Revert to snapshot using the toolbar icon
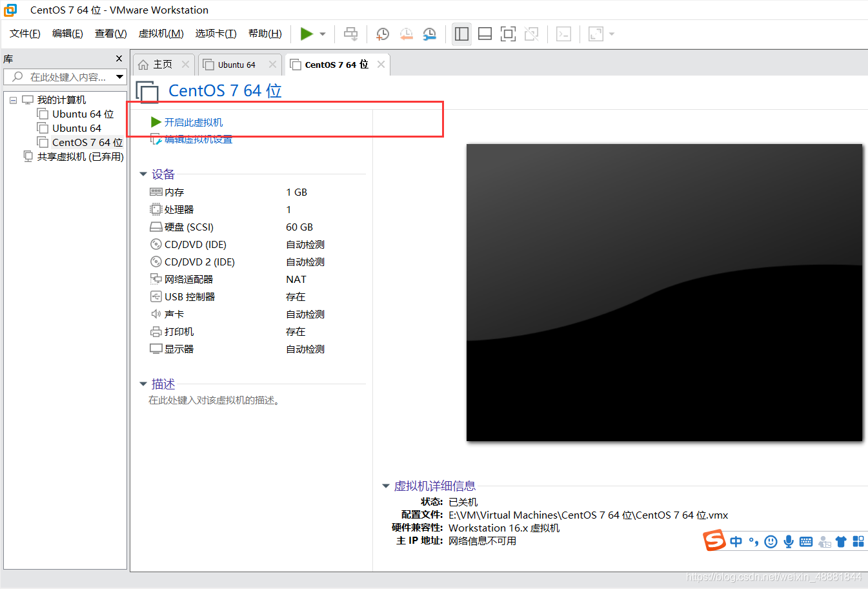This screenshot has width=868, height=589. click(406, 34)
